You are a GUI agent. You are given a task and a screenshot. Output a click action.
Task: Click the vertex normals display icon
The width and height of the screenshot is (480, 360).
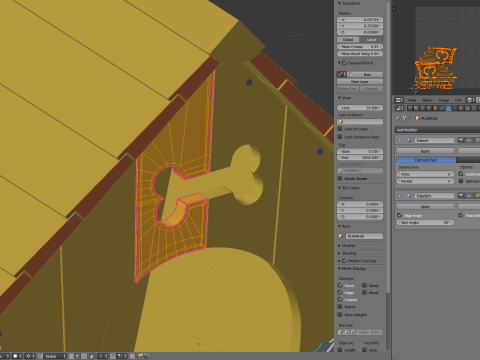[340, 332]
